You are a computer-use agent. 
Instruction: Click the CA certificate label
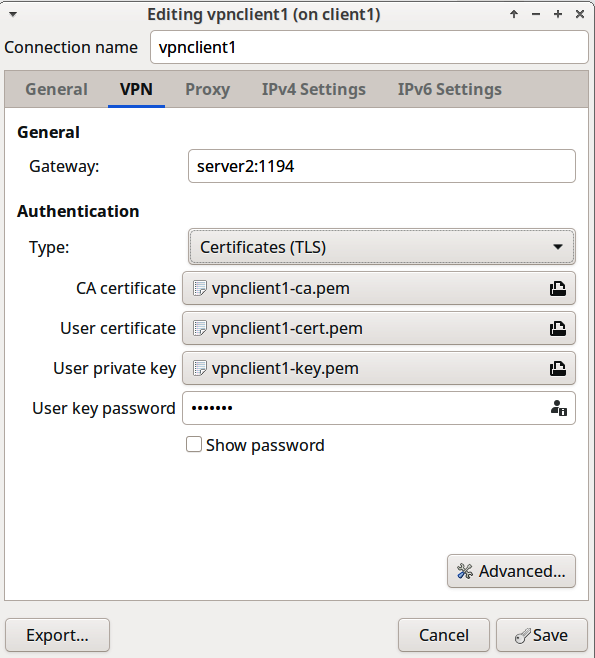(x=126, y=288)
